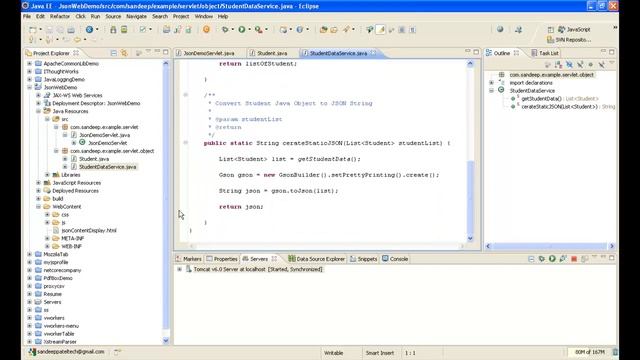Toggle Hide Local Types in Outline toolbar
The width and height of the screenshot is (640, 360).
(x=601, y=64)
